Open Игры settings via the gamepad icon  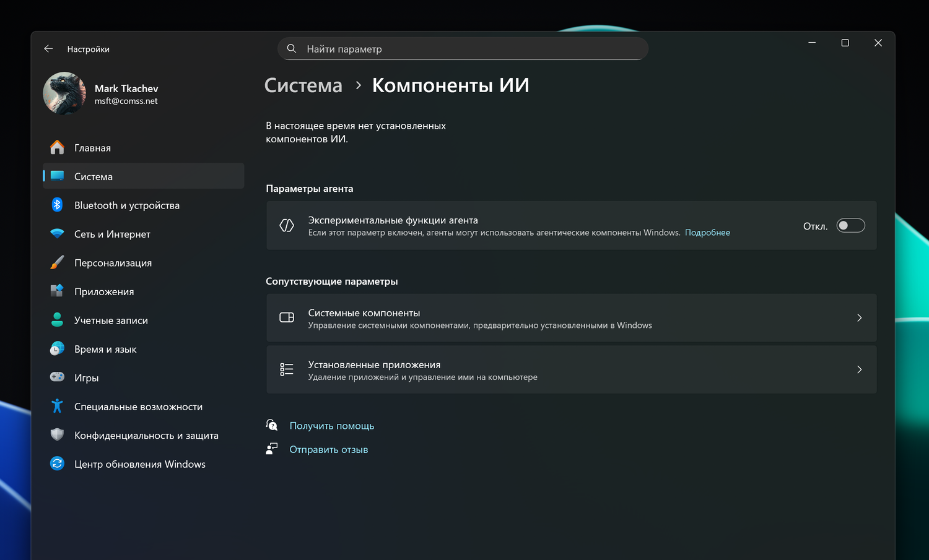click(56, 377)
